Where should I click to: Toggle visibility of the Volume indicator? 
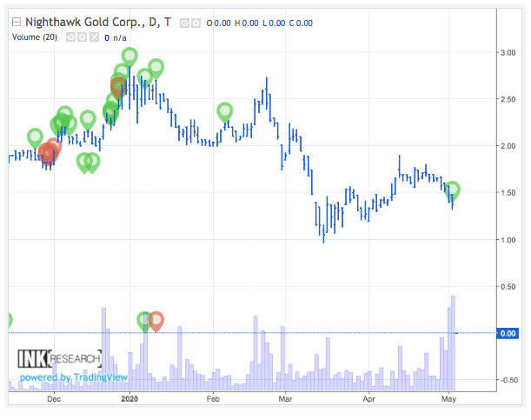(70, 37)
